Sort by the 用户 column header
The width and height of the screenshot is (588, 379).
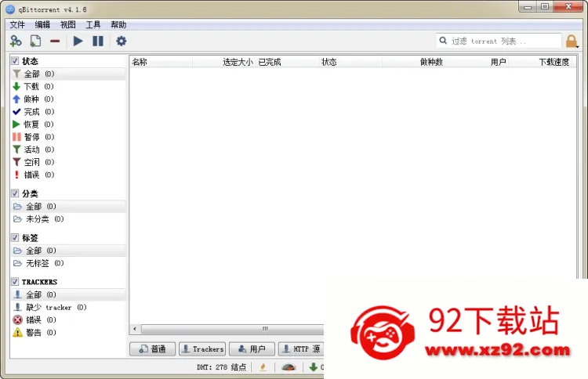tap(477, 62)
